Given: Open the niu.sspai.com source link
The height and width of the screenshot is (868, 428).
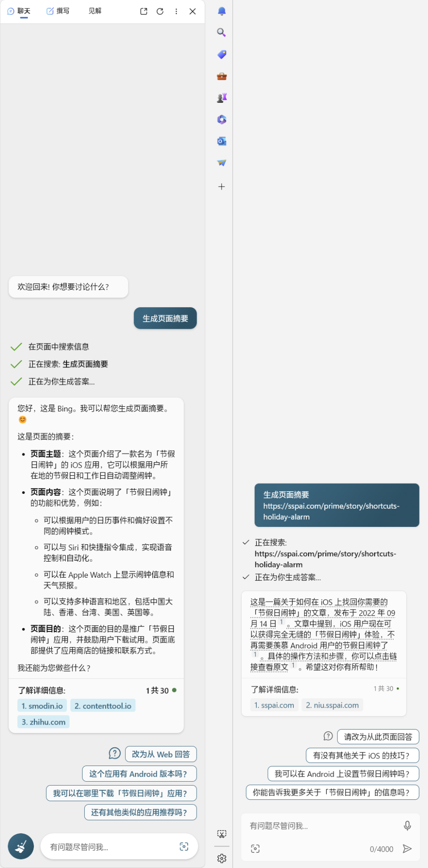Looking at the screenshot, I should [x=333, y=705].
